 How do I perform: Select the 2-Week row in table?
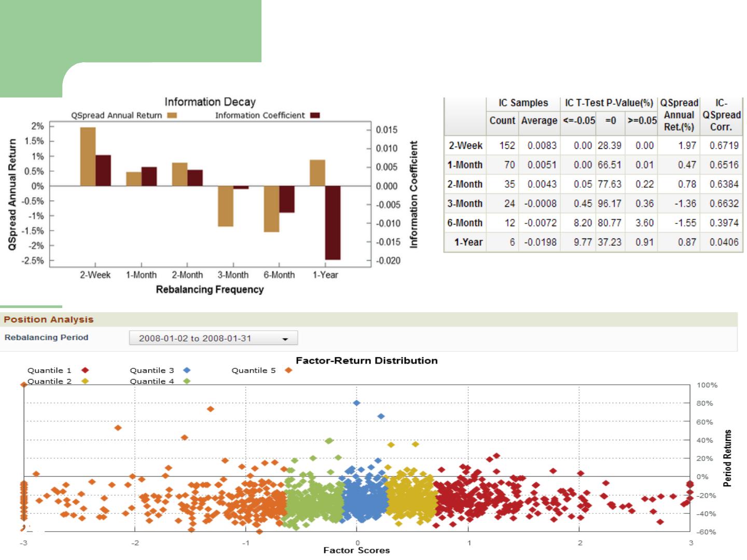465,146
